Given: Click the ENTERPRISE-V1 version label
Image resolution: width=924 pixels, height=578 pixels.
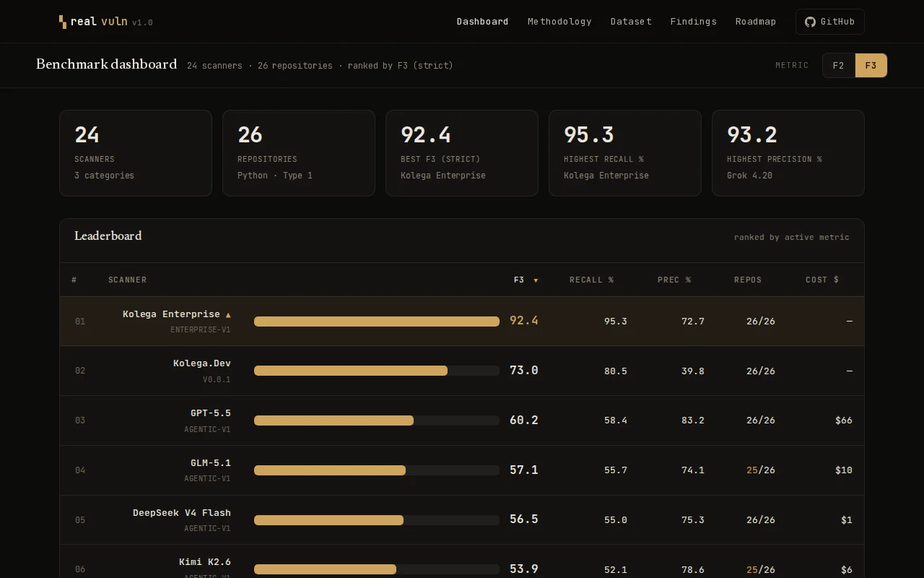Looking at the screenshot, I should (x=201, y=330).
